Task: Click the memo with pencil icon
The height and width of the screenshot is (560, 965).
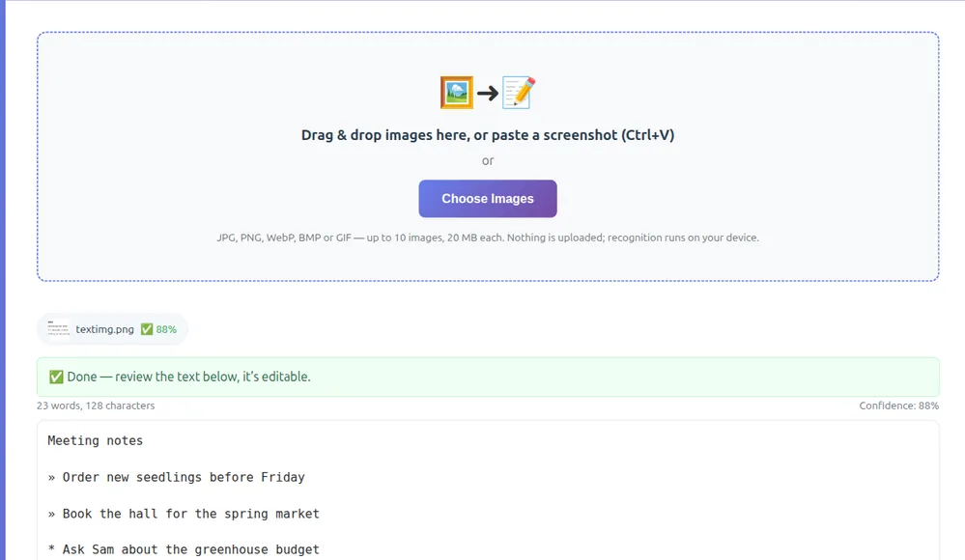Action: [518, 93]
